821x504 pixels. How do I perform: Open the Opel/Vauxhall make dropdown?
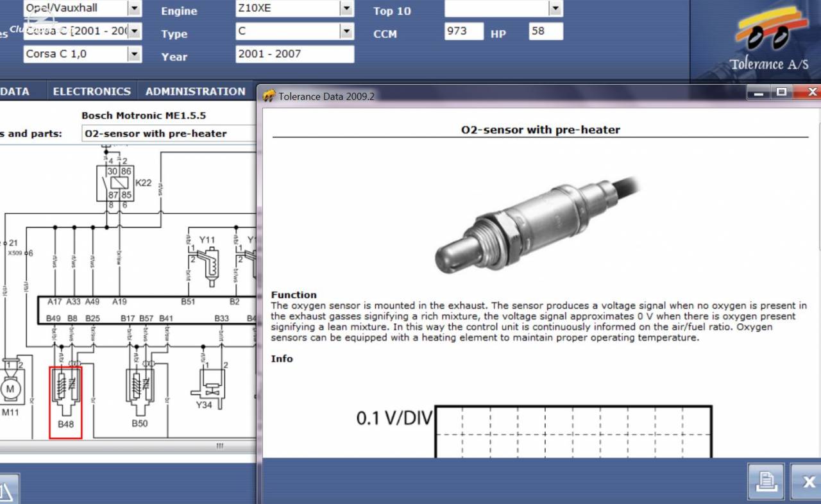pyautogui.click(x=134, y=8)
